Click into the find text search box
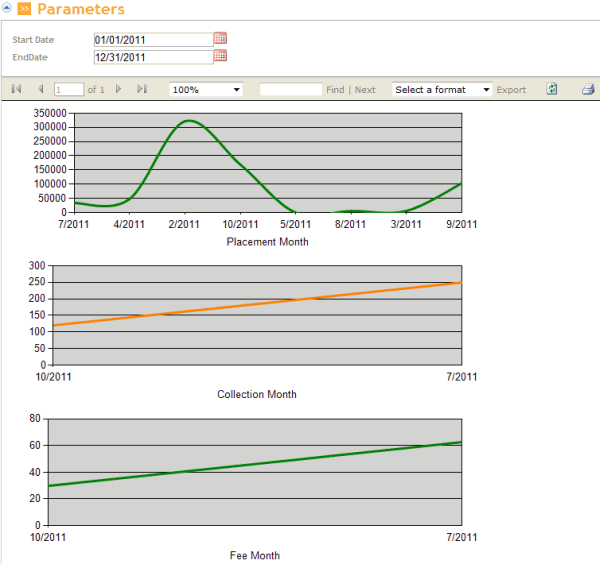 click(290, 89)
